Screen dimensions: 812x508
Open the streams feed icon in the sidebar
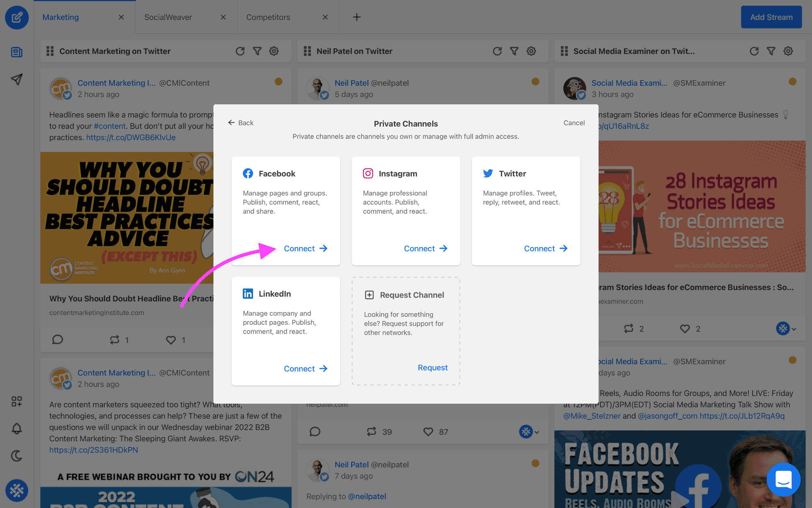(x=17, y=52)
